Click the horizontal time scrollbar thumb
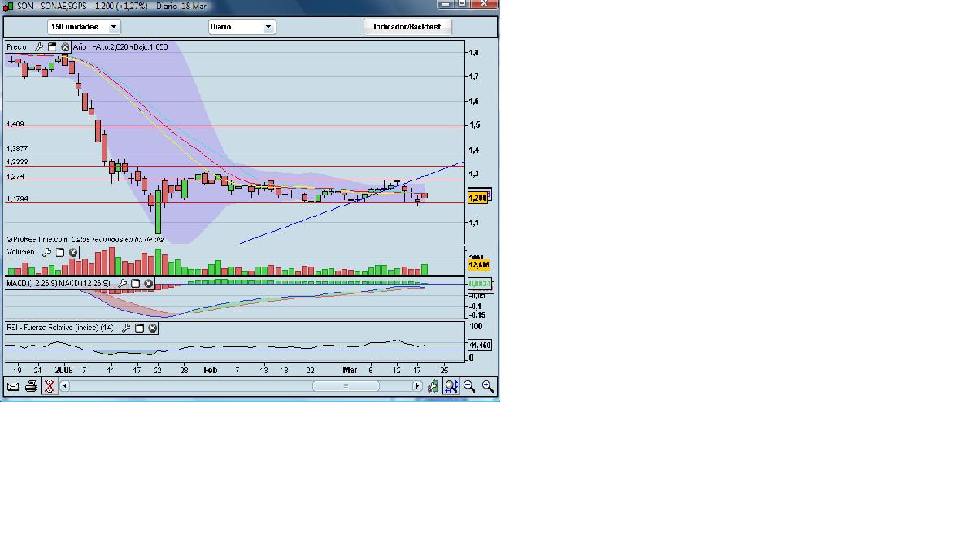The image size is (980, 539). [x=346, y=387]
